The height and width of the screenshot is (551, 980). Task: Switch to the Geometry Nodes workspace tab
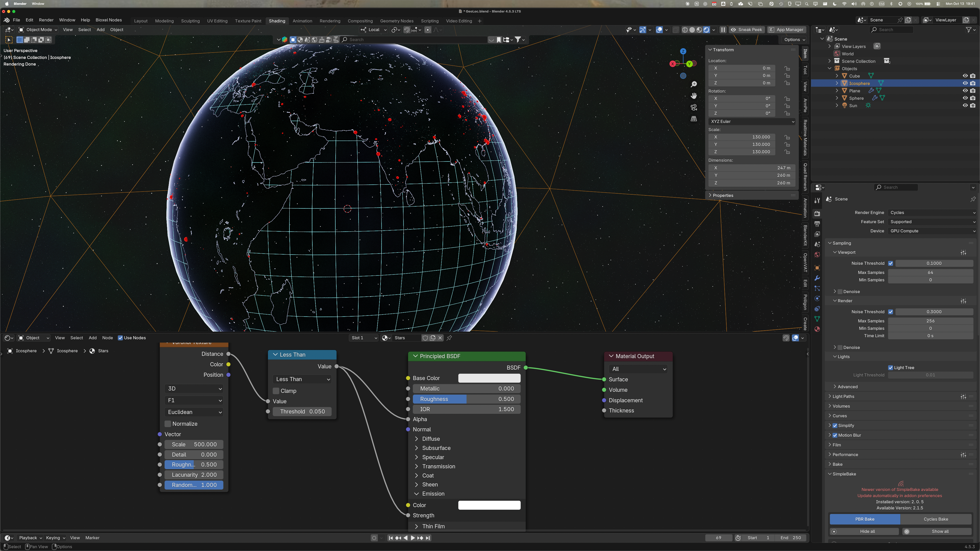[x=396, y=21]
